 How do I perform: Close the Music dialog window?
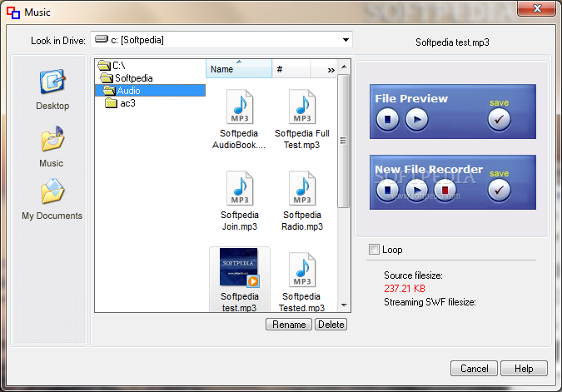536,8
